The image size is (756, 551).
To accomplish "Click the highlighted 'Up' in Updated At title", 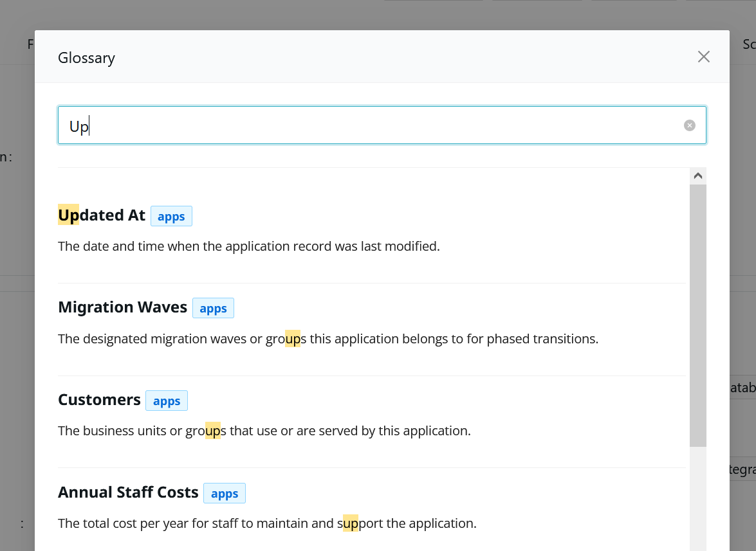I will click(68, 215).
